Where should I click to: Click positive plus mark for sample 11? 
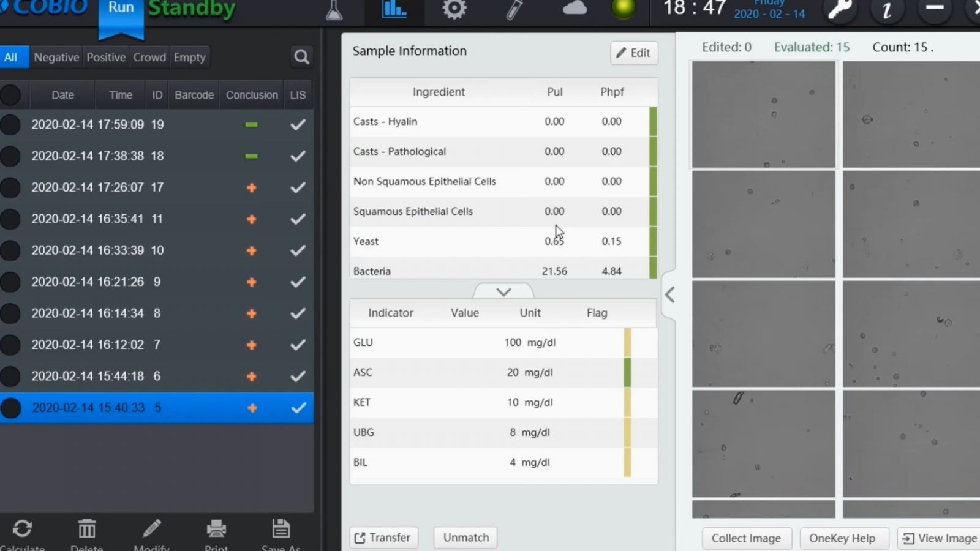click(251, 219)
